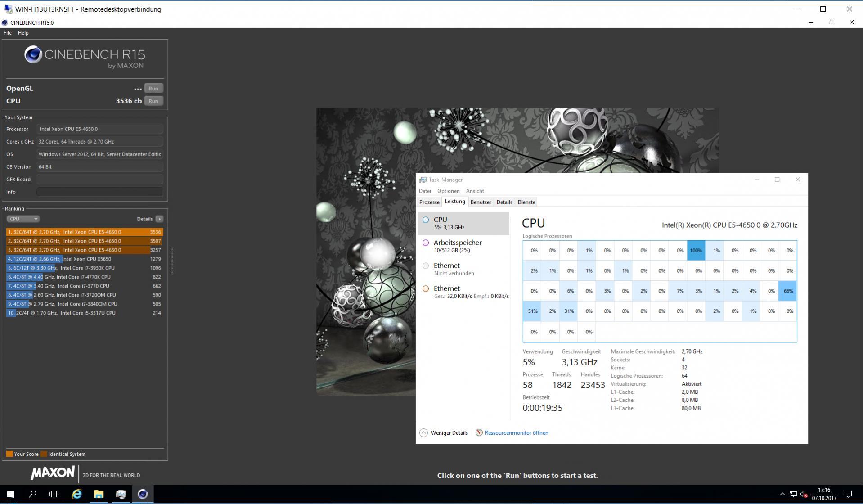Open network status tray icon
Screen dimensions: 863x504
click(793, 494)
